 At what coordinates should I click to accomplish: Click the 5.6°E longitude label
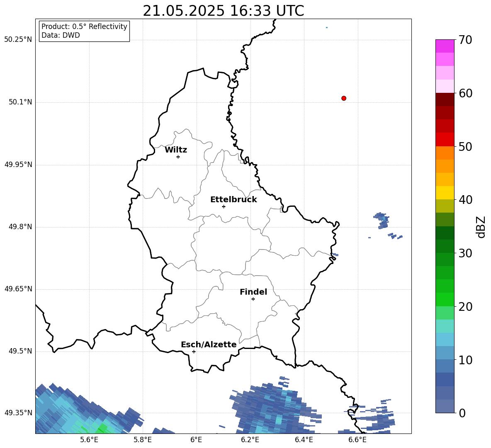[x=89, y=440]
